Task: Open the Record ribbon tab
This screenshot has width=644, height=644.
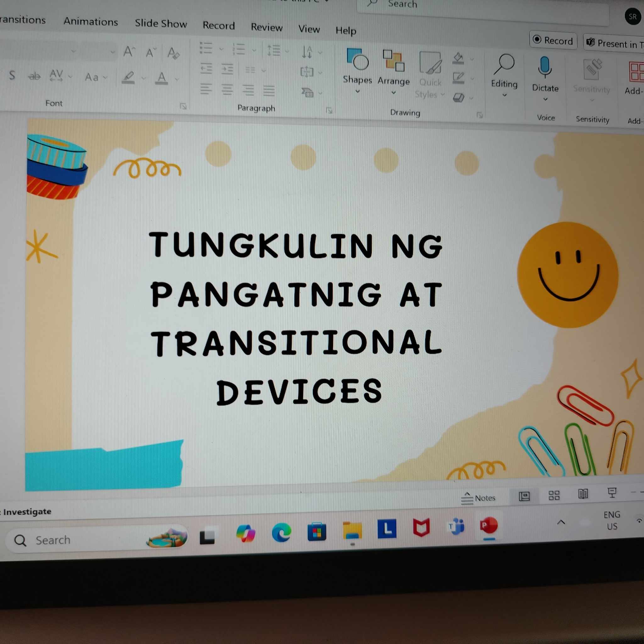Action: [x=219, y=26]
